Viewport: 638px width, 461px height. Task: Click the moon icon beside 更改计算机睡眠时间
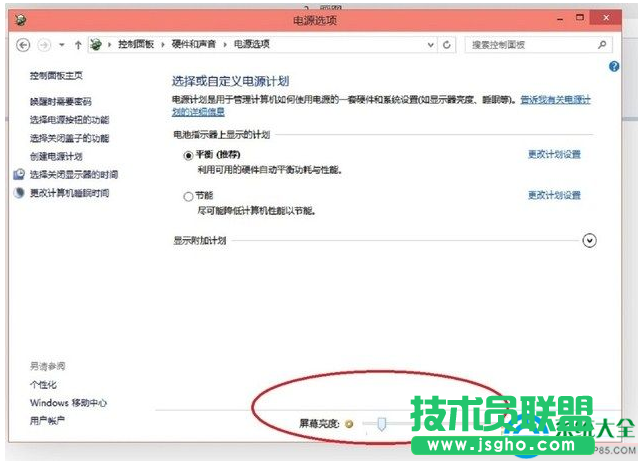[x=19, y=192]
